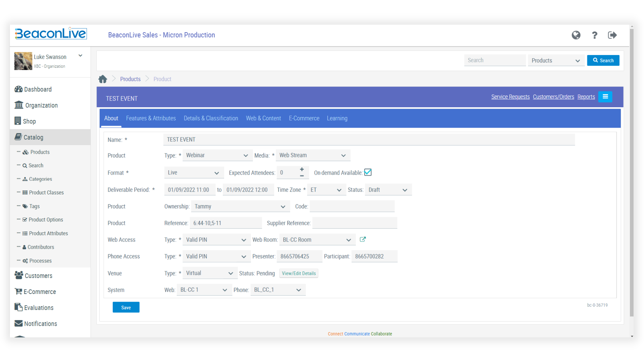The height and width of the screenshot is (362, 644).
Task: Click the Contributors person icon
Action: [x=24, y=247]
